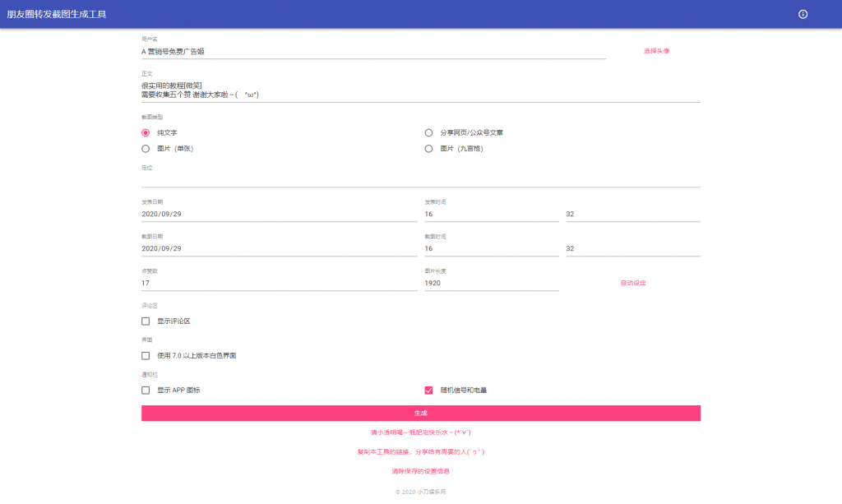Image resolution: width=842 pixels, height=504 pixels.
Task: Click the 清除保存的设置信息 link
Action: [x=420, y=472]
